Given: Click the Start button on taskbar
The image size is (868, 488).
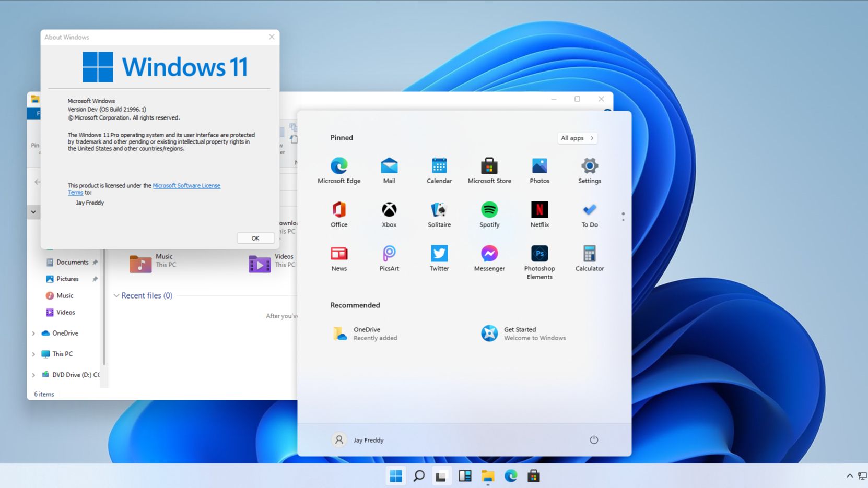Looking at the screenshot, I should coord(396,476).
